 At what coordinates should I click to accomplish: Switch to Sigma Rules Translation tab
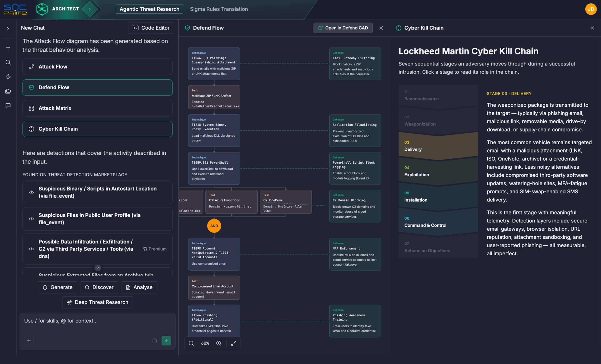click(x=219, y=9)
